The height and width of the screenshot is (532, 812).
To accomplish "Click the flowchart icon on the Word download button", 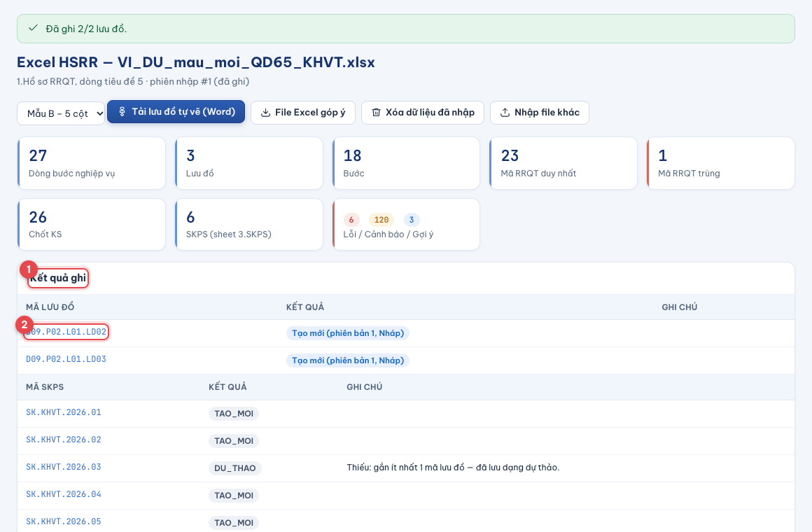I will [122, 112].
